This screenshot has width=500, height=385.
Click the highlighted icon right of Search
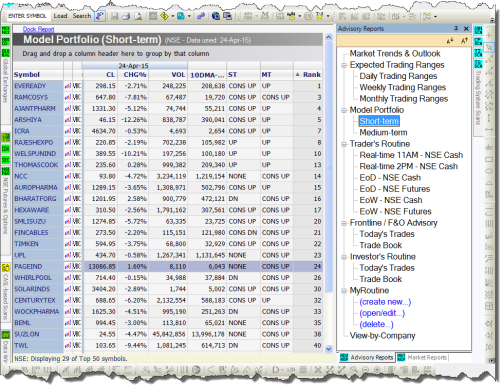[100, 16]
